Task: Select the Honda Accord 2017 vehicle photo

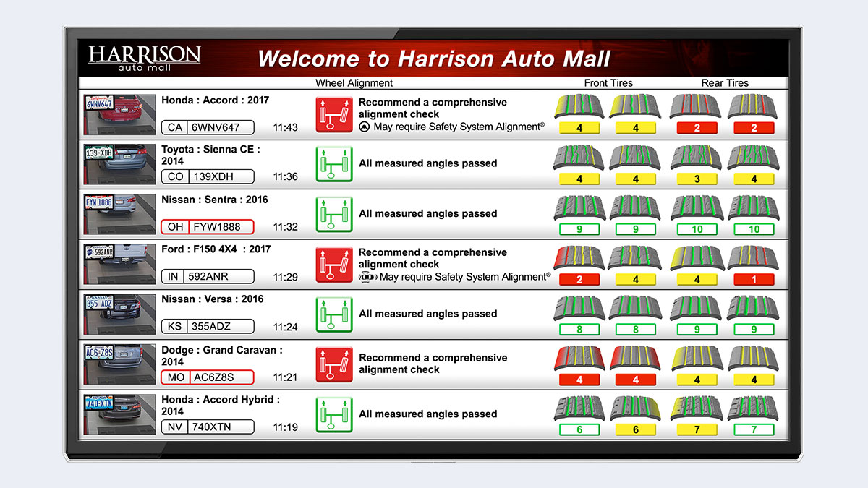Action: click(x=119, y=114)
